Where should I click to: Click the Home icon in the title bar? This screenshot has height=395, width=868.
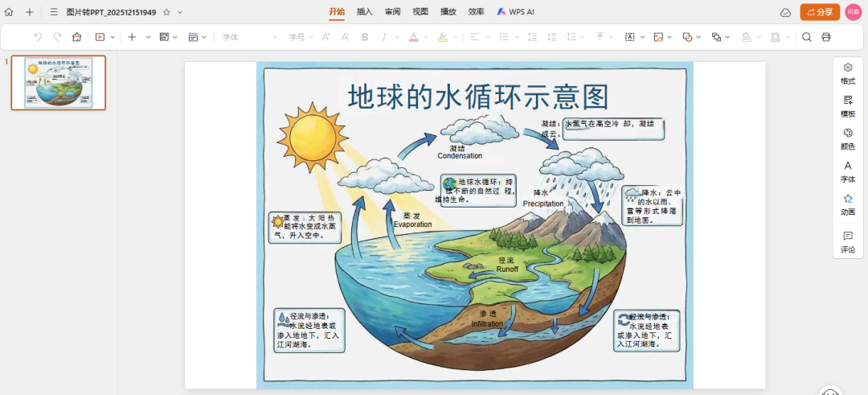click(x=9, y=11)
